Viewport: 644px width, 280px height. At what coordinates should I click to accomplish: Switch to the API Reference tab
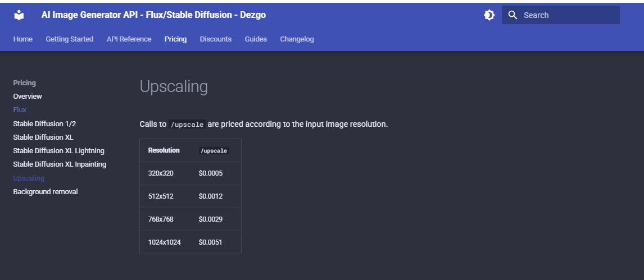pyautogui.click(x=129, y=39)
